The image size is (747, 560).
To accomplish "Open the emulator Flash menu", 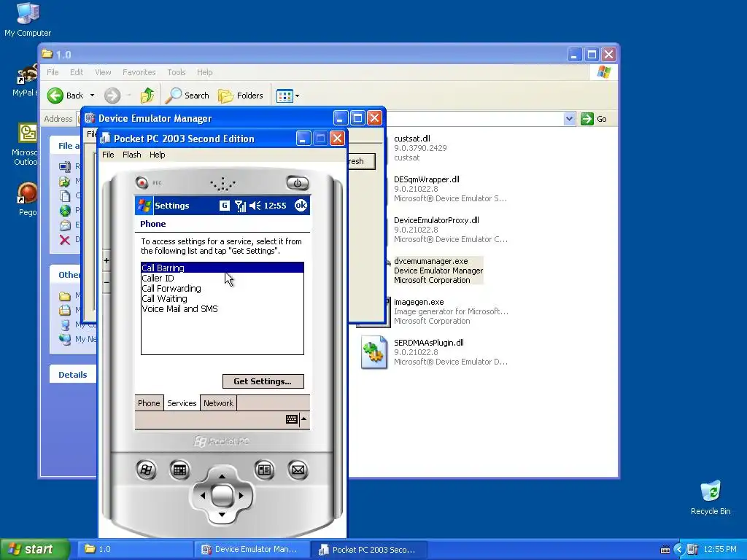I will click(x=131, y=155).
